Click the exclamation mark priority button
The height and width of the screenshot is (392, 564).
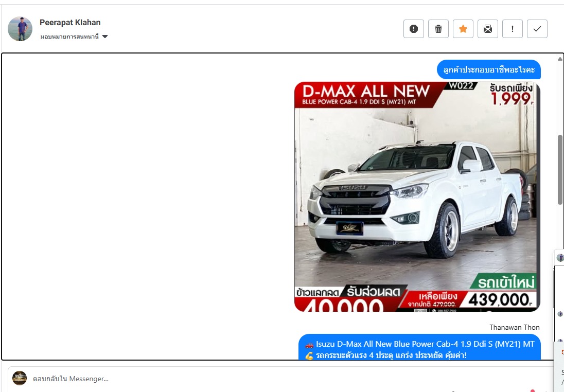tap(512, 29)
